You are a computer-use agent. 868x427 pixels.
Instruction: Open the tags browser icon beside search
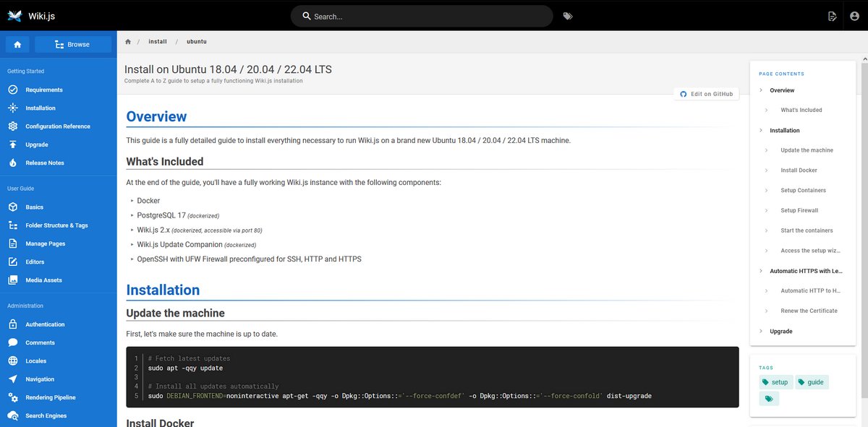coord(568,16)
